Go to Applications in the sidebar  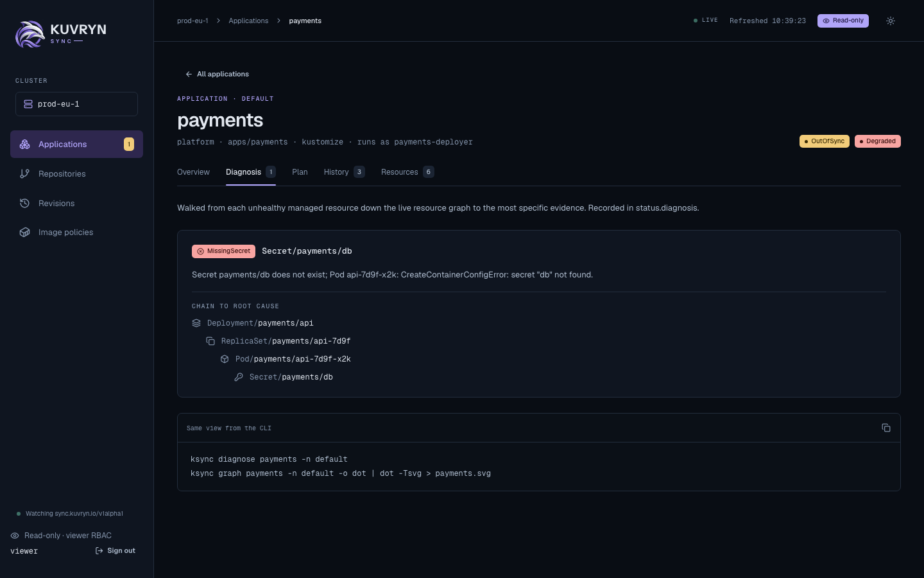tap(76, 144)
